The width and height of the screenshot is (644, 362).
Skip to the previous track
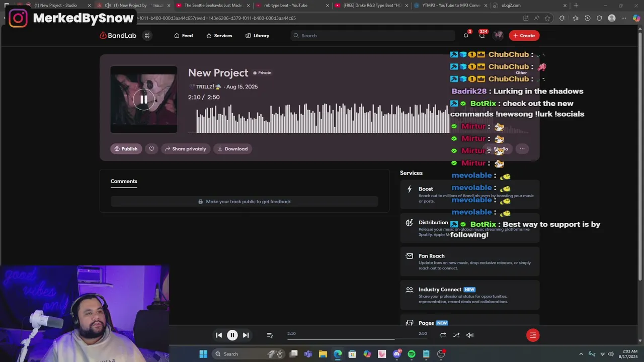tap(219, 335)
